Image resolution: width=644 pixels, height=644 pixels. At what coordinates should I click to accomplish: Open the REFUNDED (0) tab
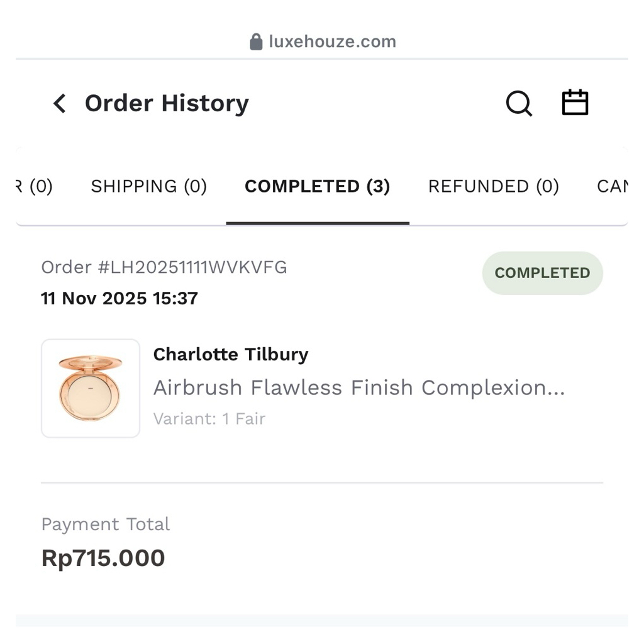point(494,186)
